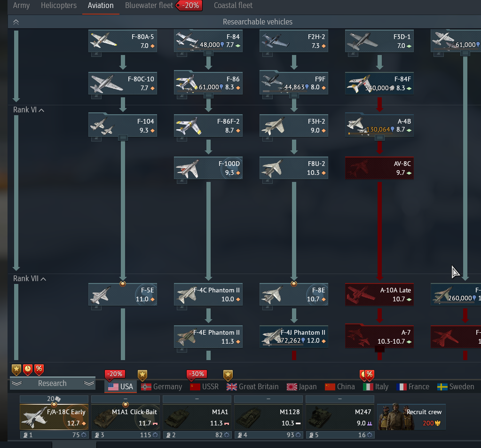Select the F-84F aircraft card
This screenshot has height=448, width=481.
click(379, 83)
